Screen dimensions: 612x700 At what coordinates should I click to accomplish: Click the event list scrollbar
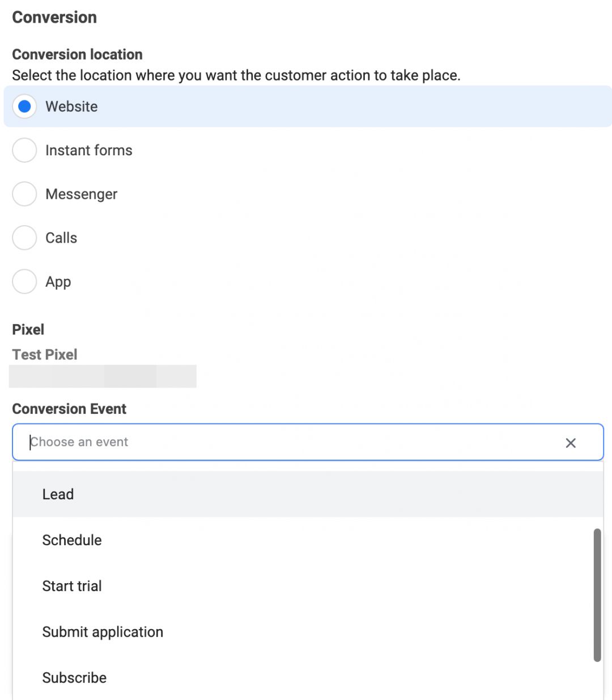[597, 595]
